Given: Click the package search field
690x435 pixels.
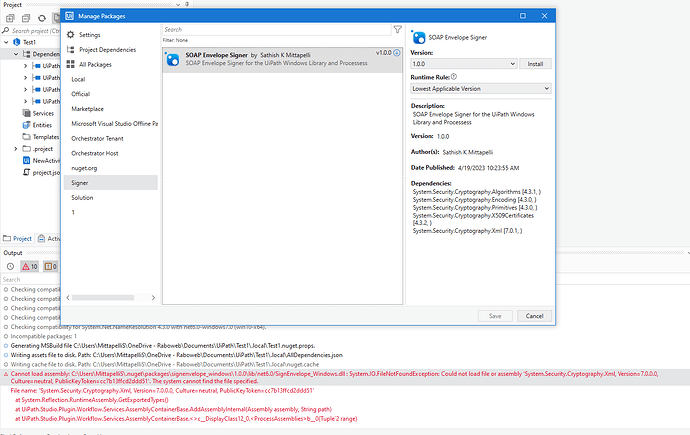Looking at the screenshot, I should pos(276,29).
